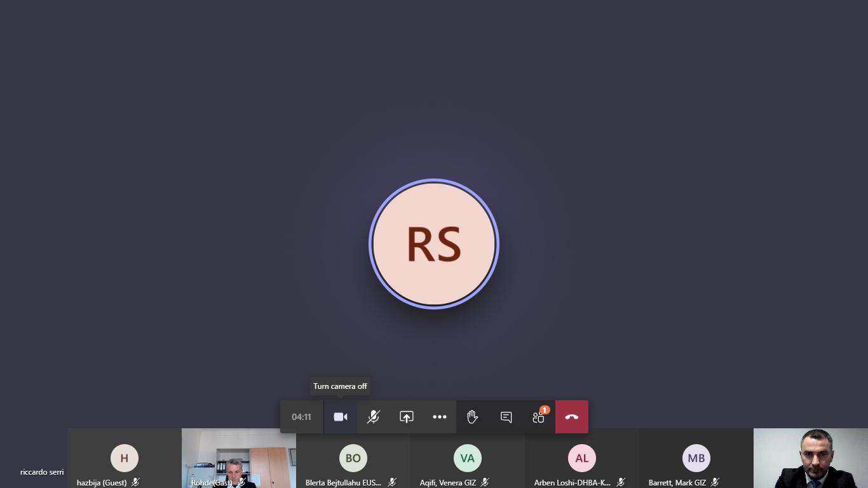Select Blerta Bejtullahu participant tile
This screenshot has width=868, height=488.
[x=353, y=458]
